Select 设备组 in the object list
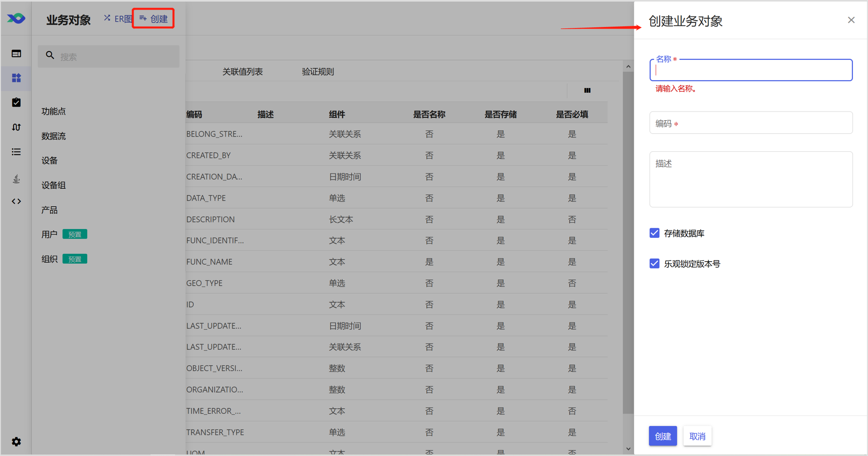The height and width of the screenshot is (456, 868). (53, 185)
